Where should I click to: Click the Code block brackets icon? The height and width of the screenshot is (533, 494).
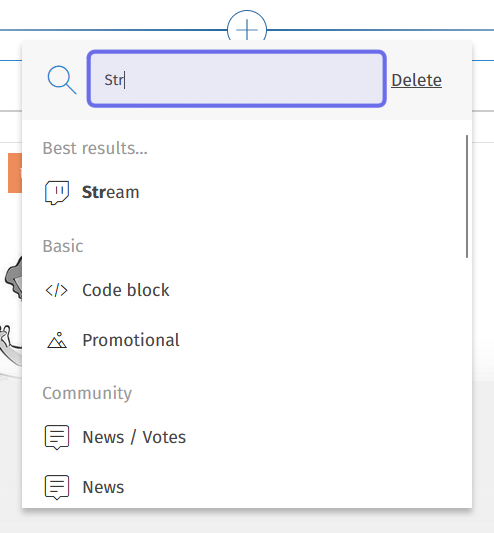click(57, 290)
